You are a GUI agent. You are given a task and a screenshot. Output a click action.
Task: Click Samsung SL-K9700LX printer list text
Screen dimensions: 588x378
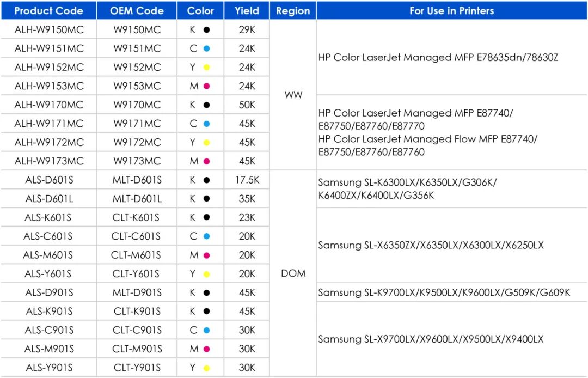coord(444,292)
